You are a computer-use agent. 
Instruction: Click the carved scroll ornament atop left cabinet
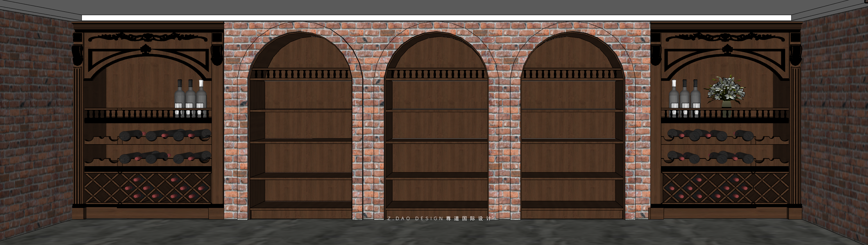[x=148, y=37]
